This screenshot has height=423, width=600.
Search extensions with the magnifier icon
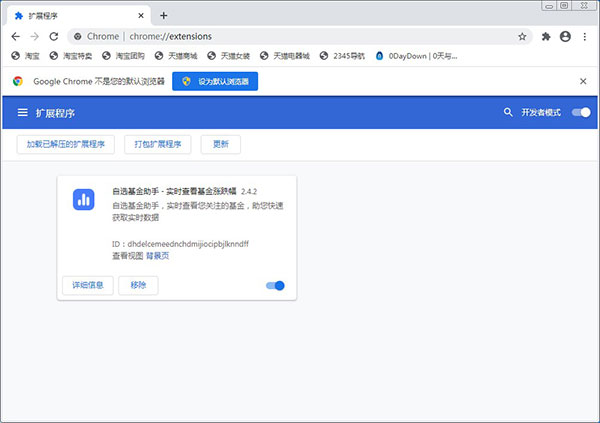click(x=508, y=112)
